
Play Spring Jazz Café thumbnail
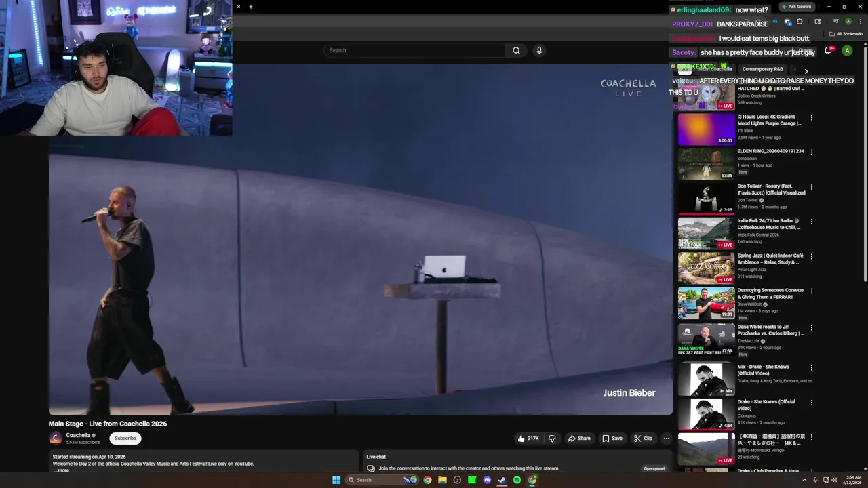(706, 268)
